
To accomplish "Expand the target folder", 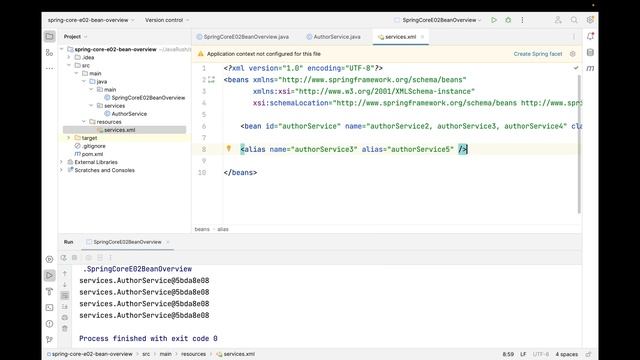I will coord(69,138).
